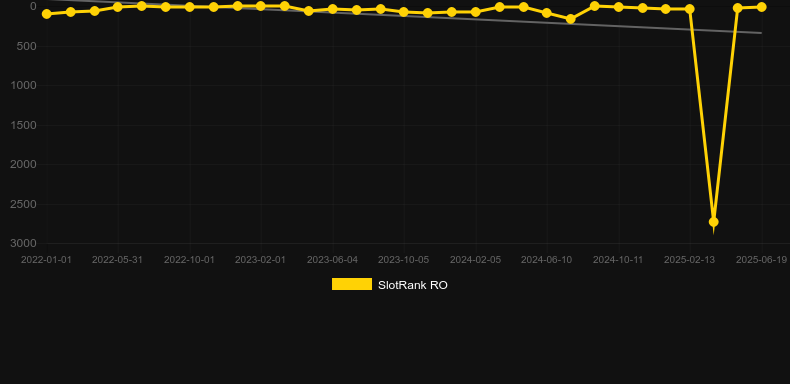Pick the data point for 2023-02-01
Image resolution: width=790 pixels, height=384 pixels.
pos(260,6)
